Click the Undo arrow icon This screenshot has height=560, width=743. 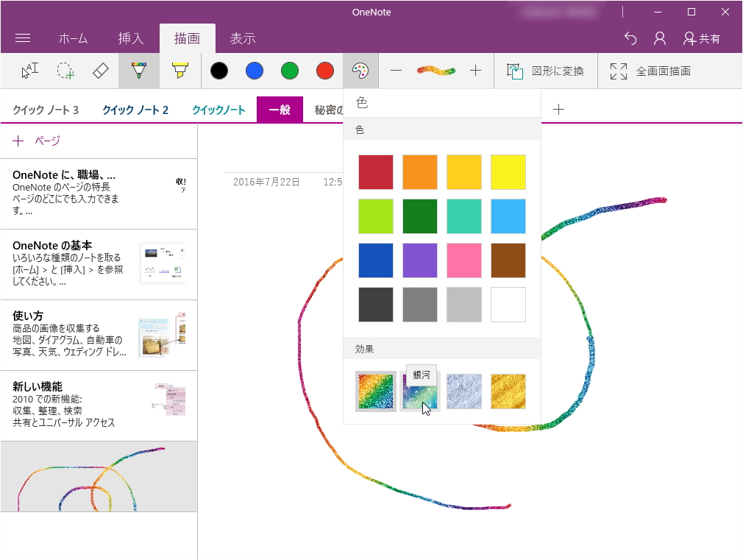pyautogui.click(x=630, y=38)
